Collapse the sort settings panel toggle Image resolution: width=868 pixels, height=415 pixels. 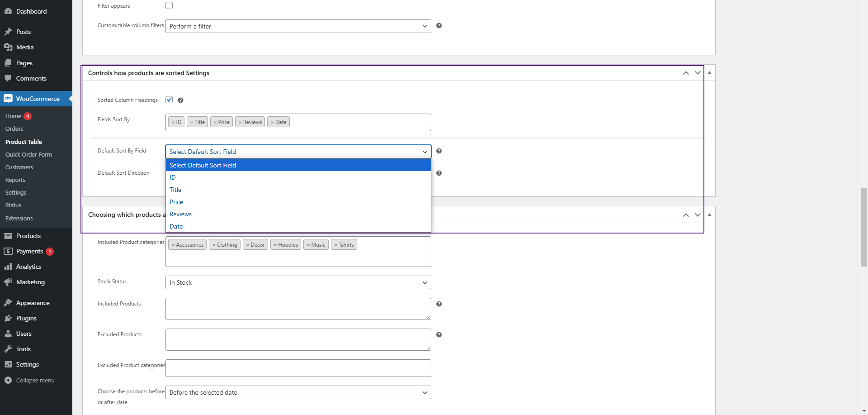point(709,73)
